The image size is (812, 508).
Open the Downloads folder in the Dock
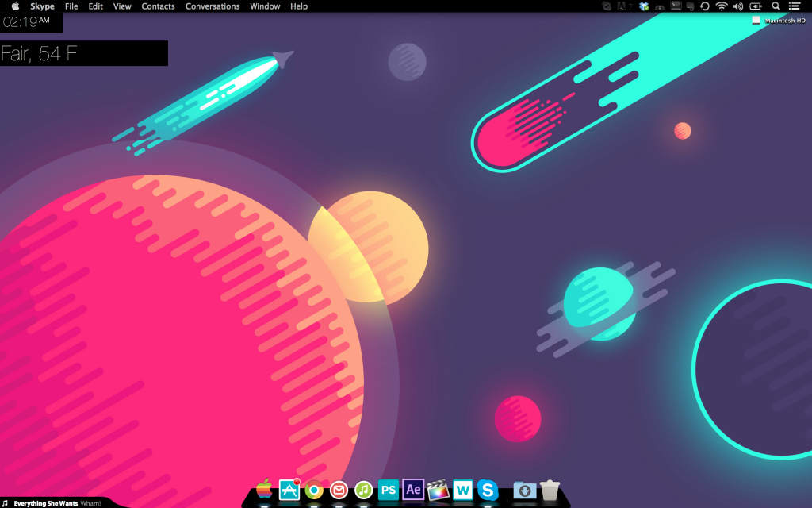coord(525,490)
